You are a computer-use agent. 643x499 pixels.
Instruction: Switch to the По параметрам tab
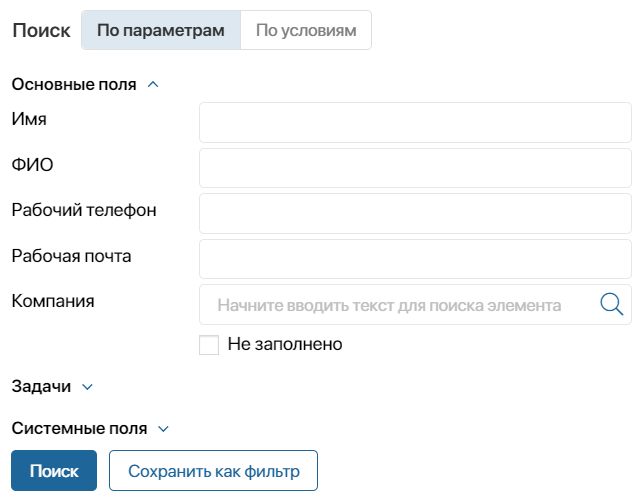click(x=161, y=30)
